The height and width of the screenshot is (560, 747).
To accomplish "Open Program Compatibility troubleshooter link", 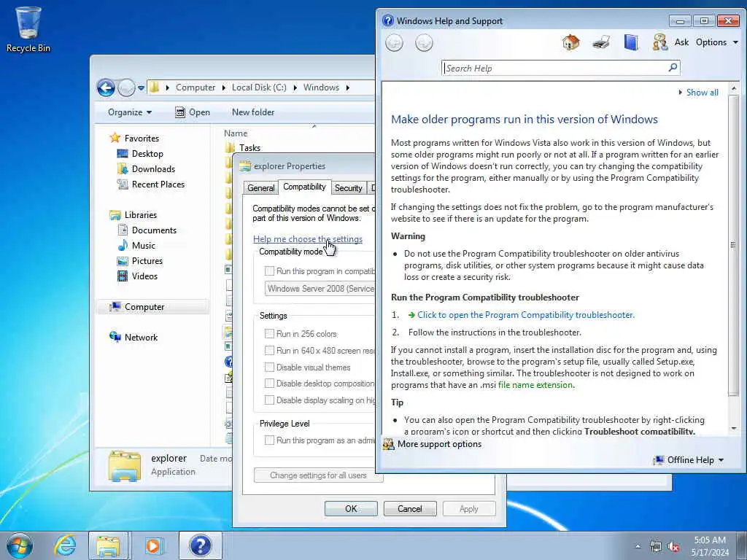I will click(526, 315).
